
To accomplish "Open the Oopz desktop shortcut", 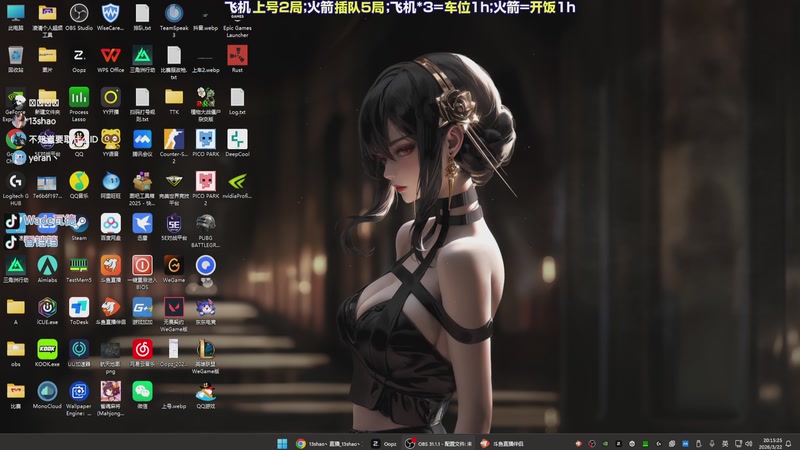I will pyautogui.click(x=79, y=56).
